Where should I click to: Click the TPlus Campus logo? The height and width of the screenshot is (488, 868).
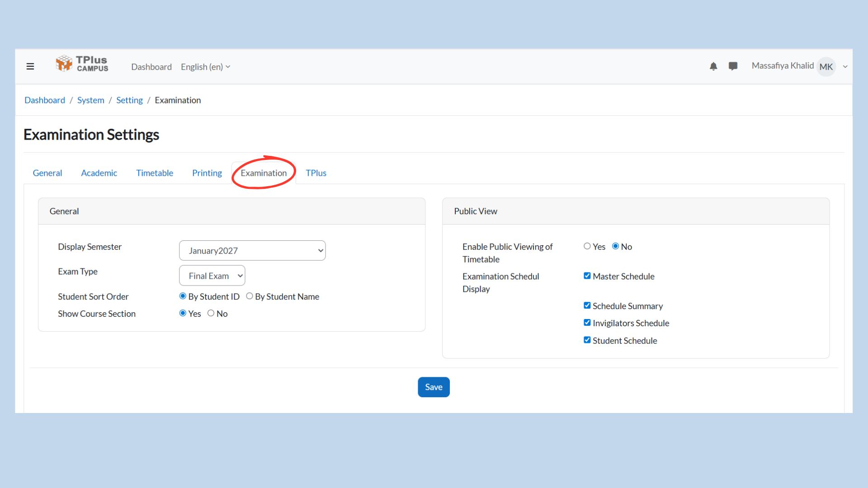[82, 64]
